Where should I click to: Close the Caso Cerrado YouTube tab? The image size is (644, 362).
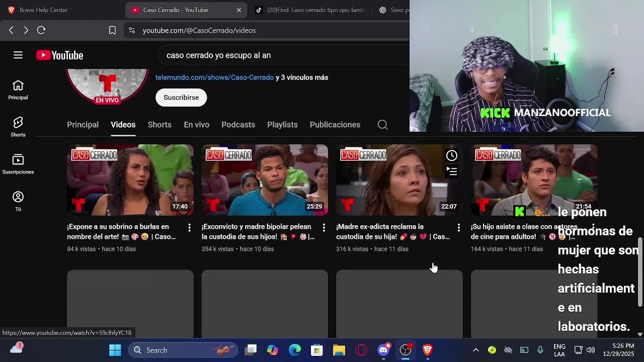tap(239, 10)
